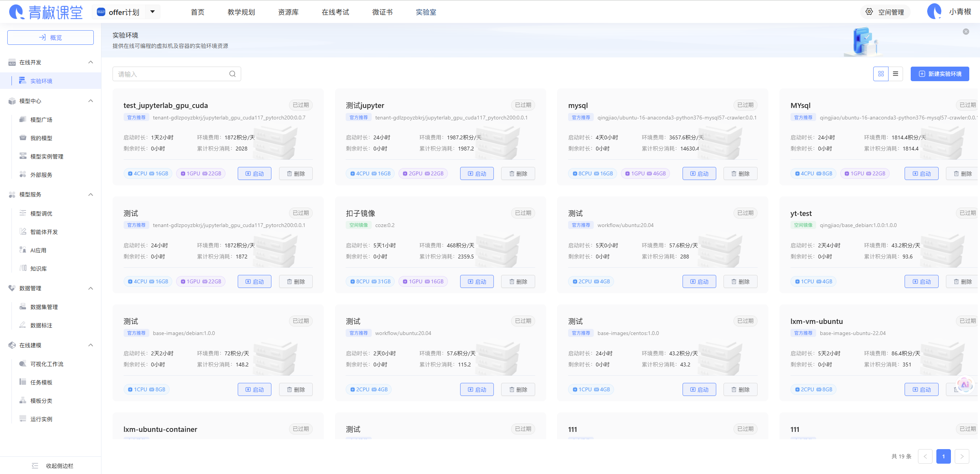
Task: Start the test_jupyterlab_gpu_cuda environment
Action: coord(254,173)
